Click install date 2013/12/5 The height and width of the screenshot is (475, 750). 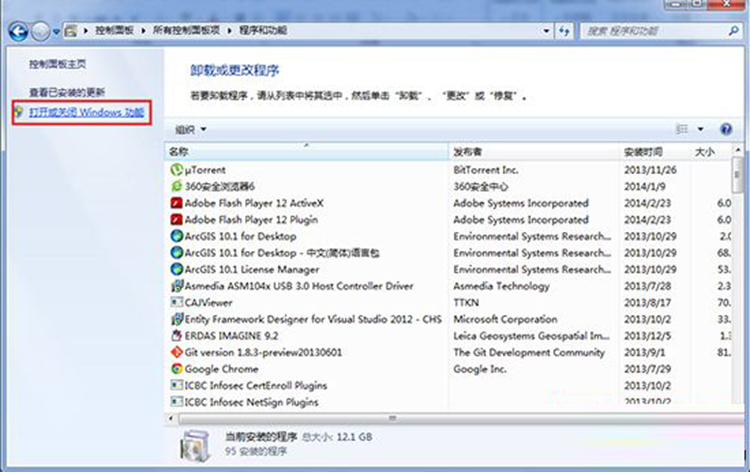coord(647,336)
